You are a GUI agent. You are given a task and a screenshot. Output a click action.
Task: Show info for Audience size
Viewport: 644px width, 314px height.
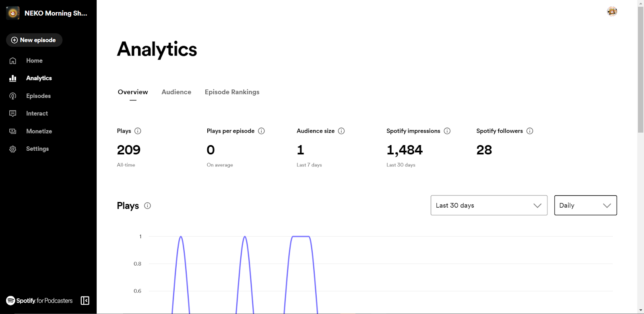341,131
